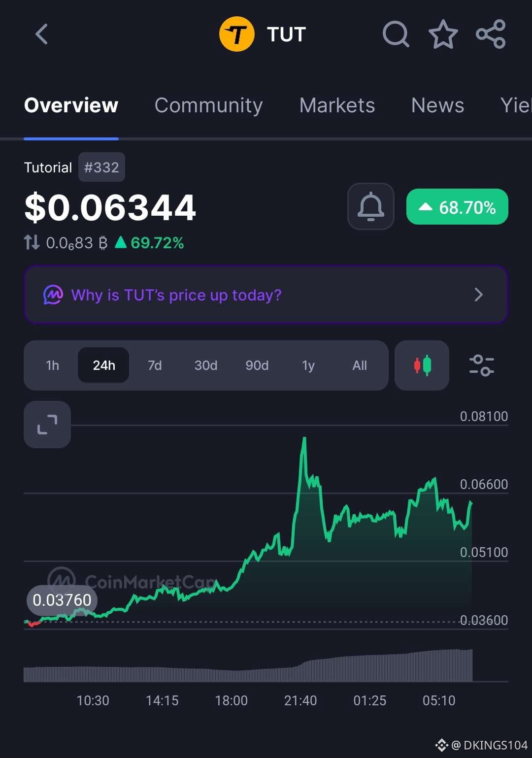Expand the chart to fullscreen

(x=47, y=425)
